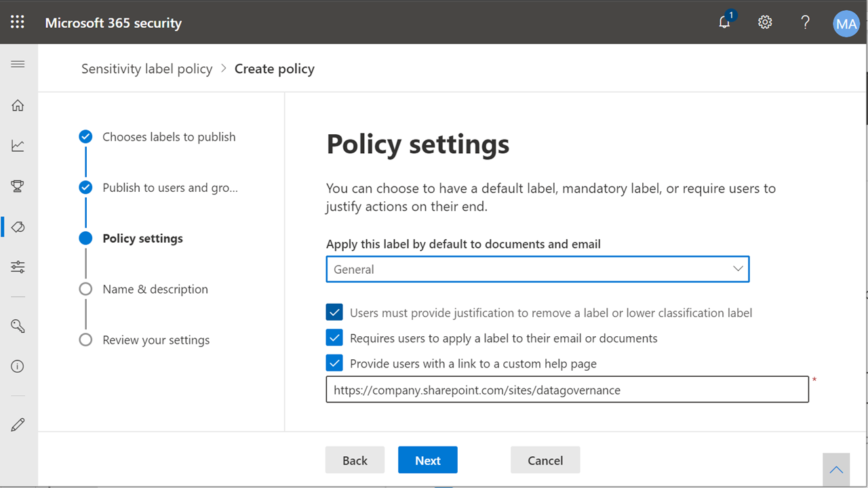868x488 pixels.
Task: Open the reports chart sidebar icon
Action: (18, 146)
